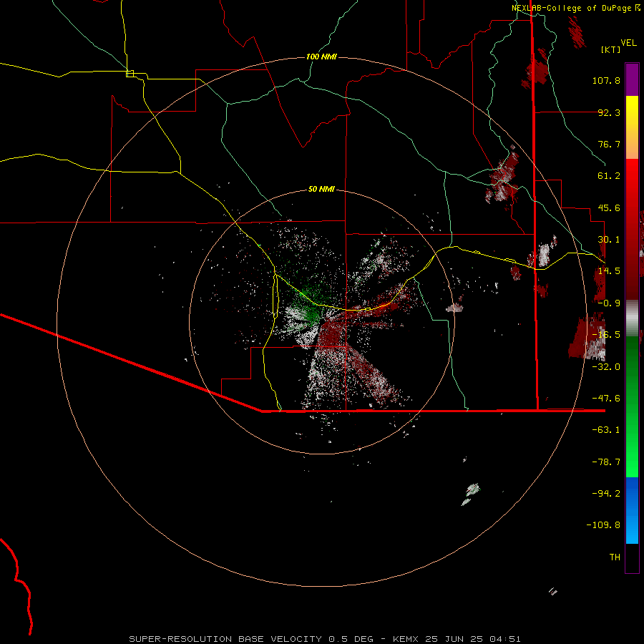Click the purple color band in the legend
644x644 pixels.
coord(632,79)
